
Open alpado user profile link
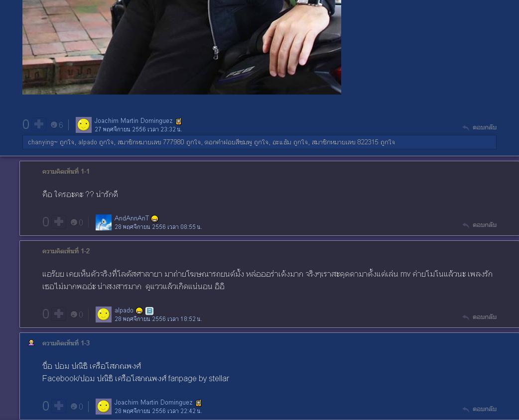pyautogui.click(x=124, y=310)
